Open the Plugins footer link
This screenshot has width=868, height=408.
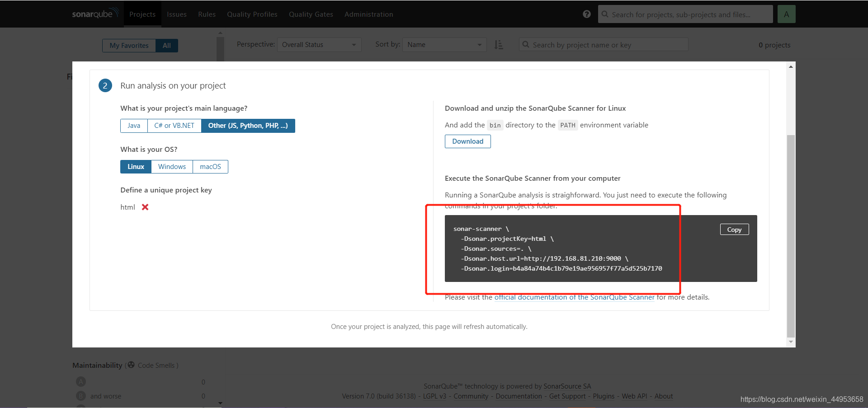(604, 396)
